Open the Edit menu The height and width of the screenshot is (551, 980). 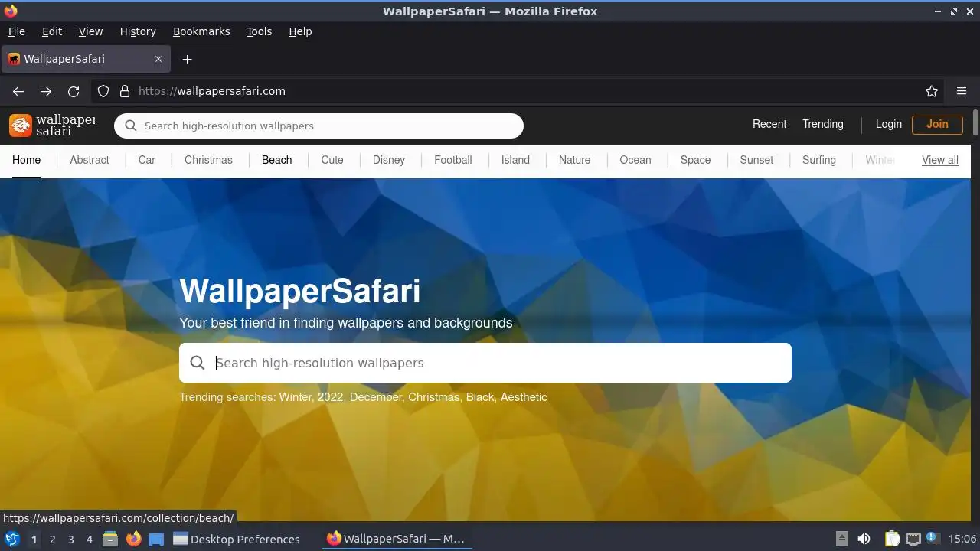(x=52, y=31)
